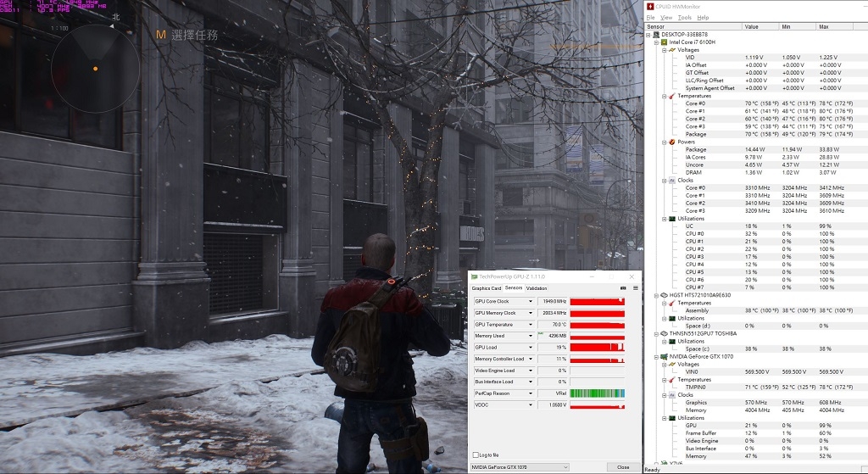Open the NVIDIA GeForce GTX 1070 selector
868x474 pixels.
coord(520,467)
